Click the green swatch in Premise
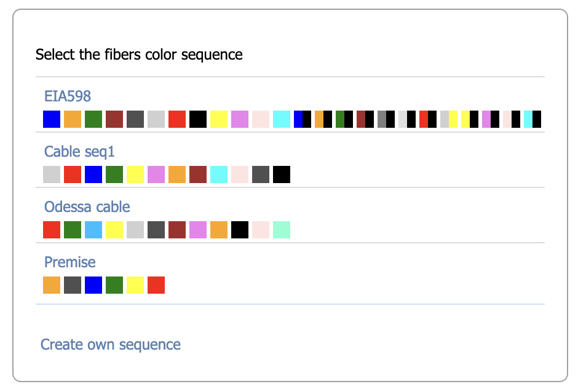Image resolution: width=578 pixels, height=392 pixels. [114, 285]
